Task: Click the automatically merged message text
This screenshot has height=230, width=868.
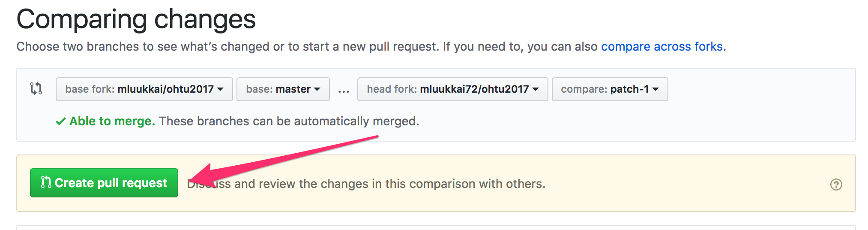Action: point(289,121)
